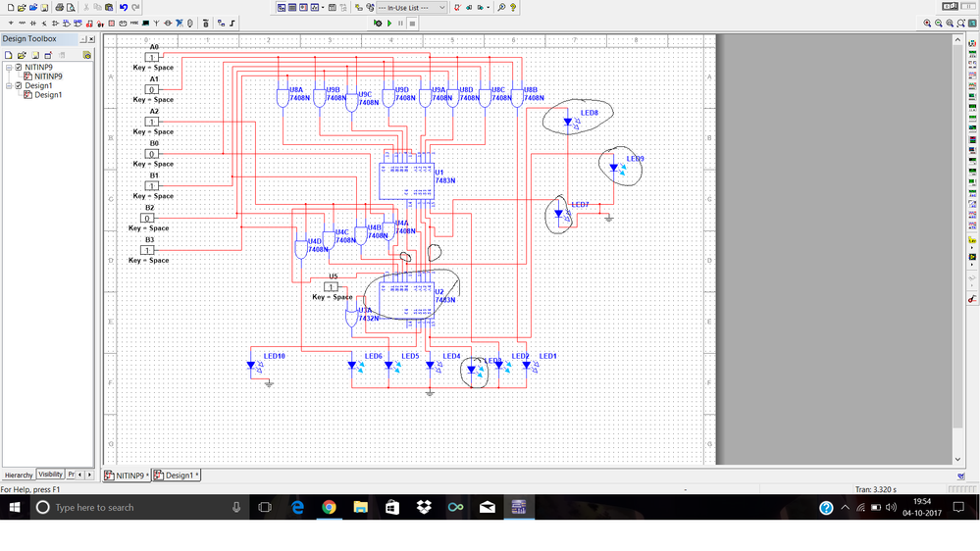Toggle interactive switch U5

[332, 286]
